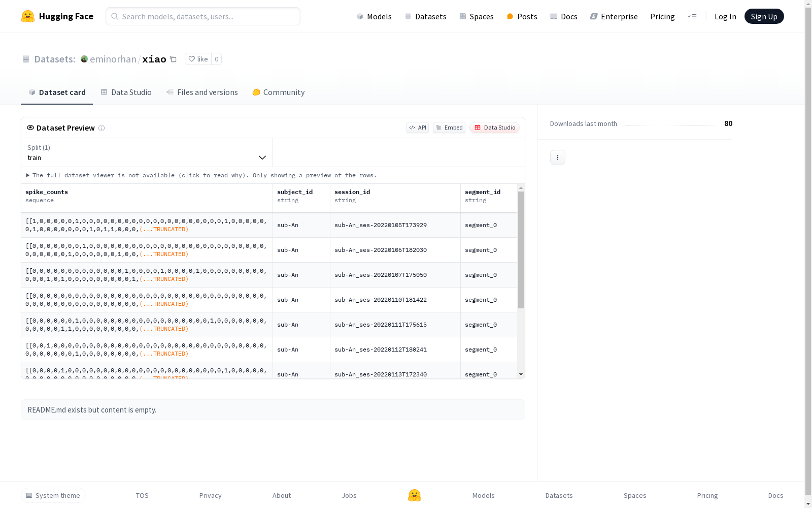Click the Sign Up button
The width and height of the screenshot is (812, 508).
[x=764, y=16]
